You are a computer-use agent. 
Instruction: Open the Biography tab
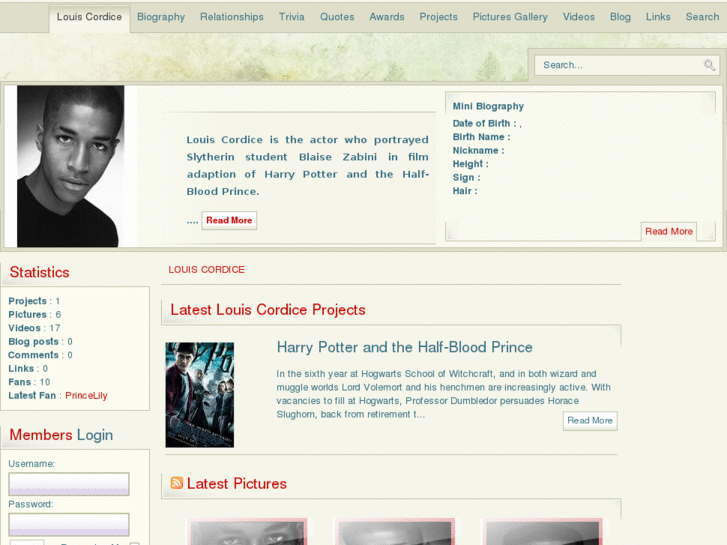[161, 17]
